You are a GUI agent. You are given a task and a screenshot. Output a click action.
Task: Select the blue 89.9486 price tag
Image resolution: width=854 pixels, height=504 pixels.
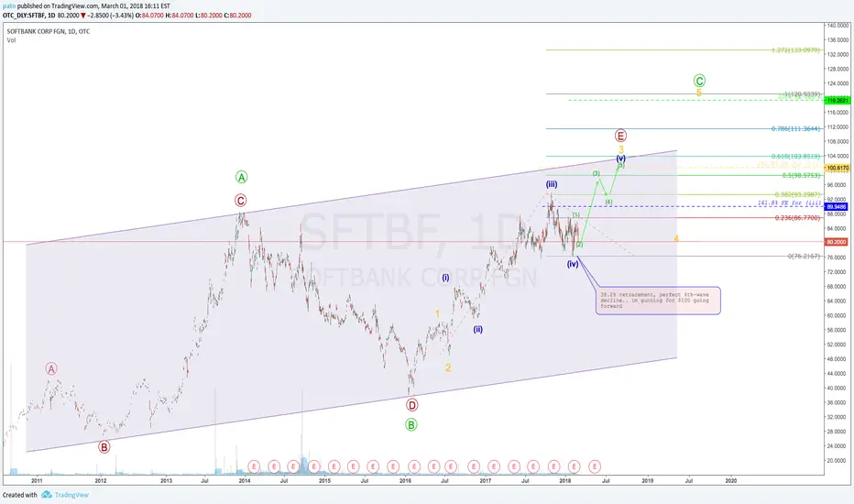[838, 207]
